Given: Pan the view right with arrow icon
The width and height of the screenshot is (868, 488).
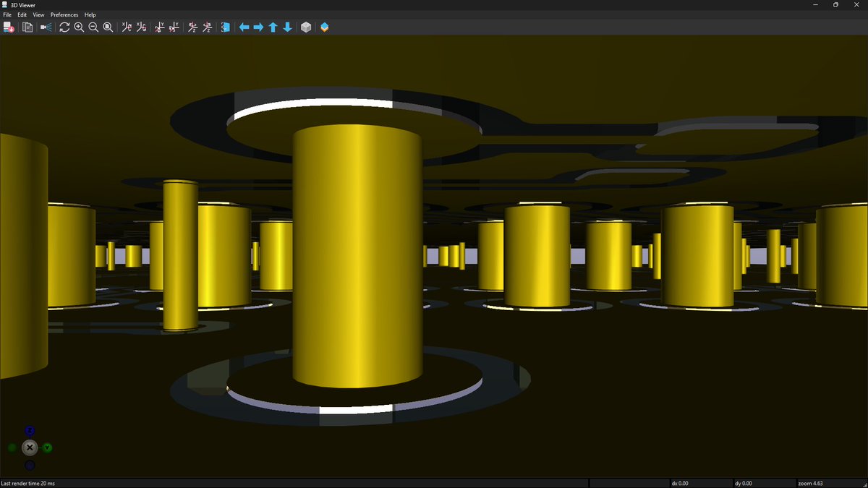Looking at the screenshot, I should click(x=258, y=27).
